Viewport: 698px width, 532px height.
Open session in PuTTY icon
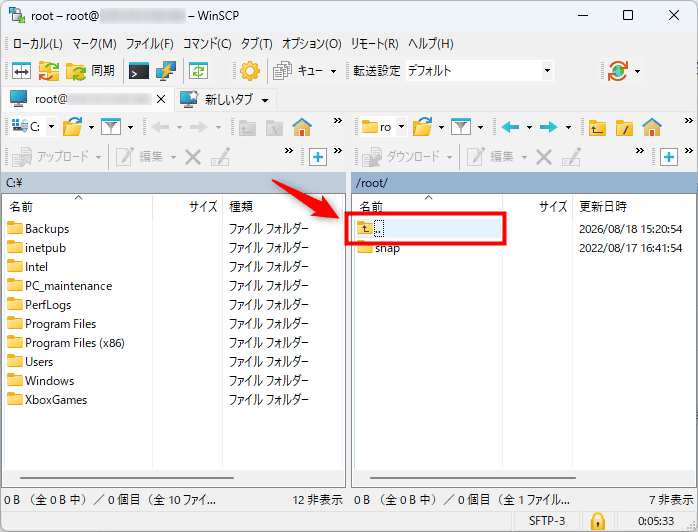coord(166,71)
